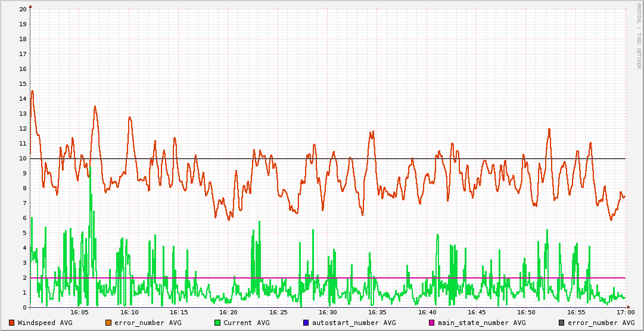The image size is (644, 331).
Task: Select the main_state_number AVG legend label
Action: point(481,323)
